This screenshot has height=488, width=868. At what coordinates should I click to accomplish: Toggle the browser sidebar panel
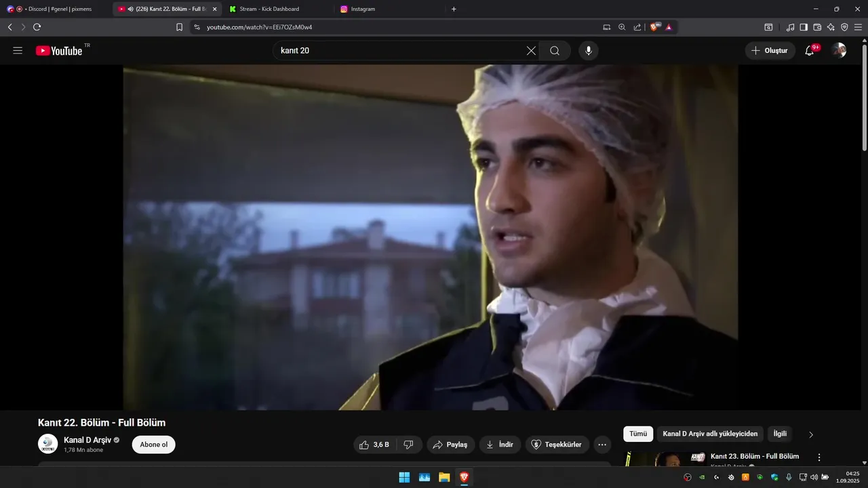(804, 27)
